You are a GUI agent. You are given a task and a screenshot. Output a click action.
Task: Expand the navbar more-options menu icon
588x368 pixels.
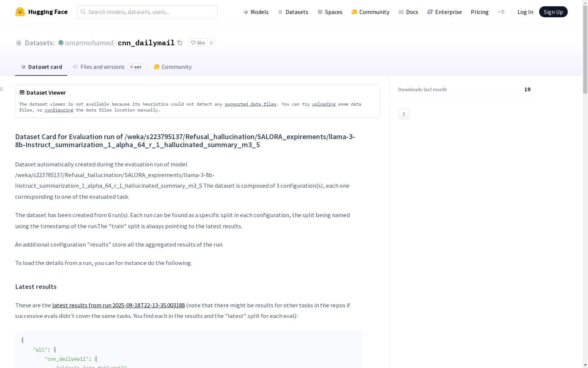click(501, 12)
